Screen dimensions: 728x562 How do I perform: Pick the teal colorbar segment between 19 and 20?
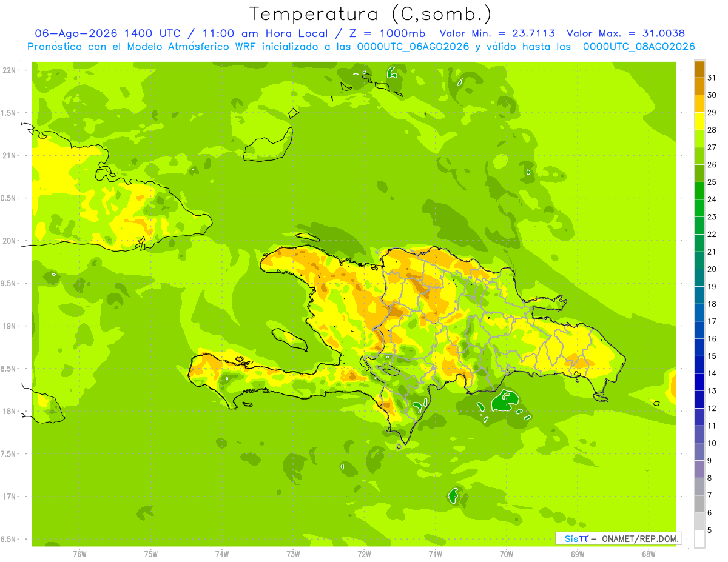699,278
